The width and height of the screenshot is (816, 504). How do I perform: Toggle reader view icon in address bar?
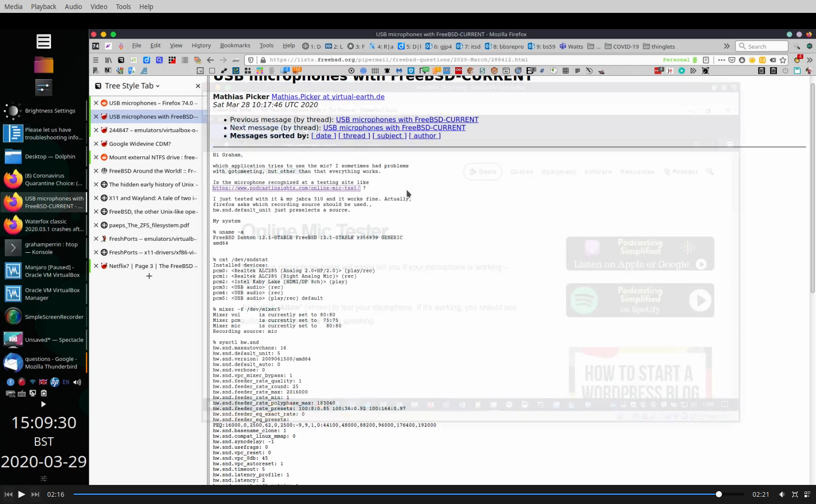pos(706,60)
